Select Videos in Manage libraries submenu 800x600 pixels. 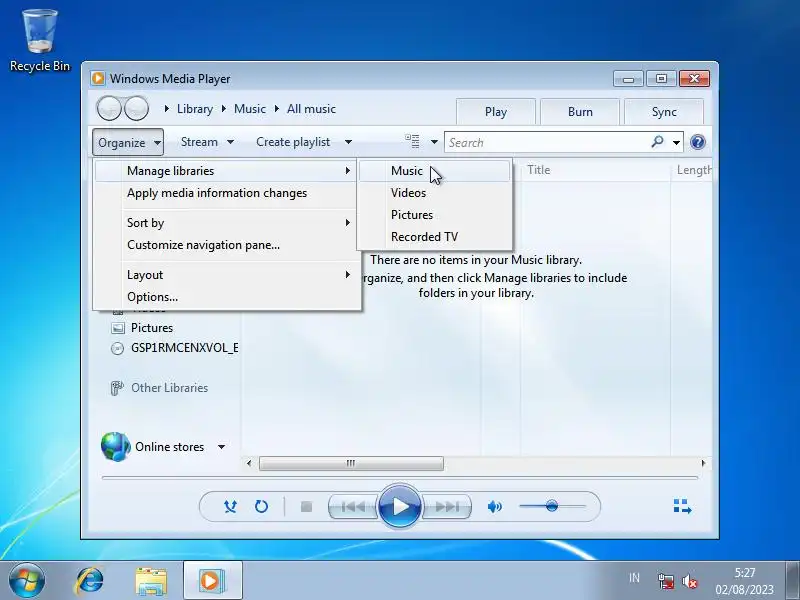coord(434,193)
